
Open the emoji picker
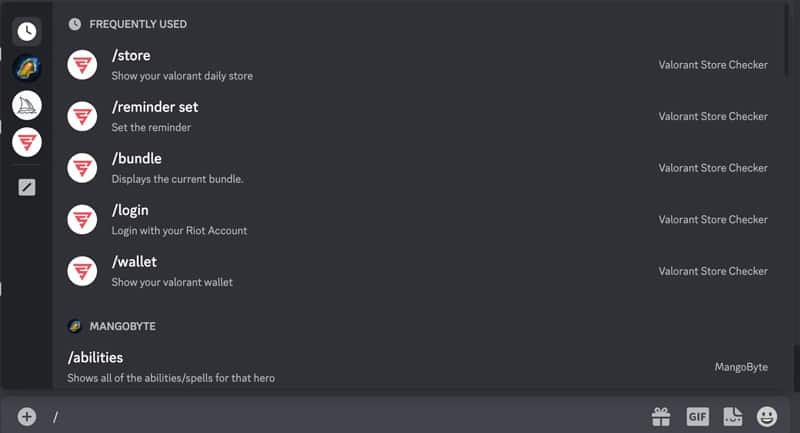click(767, 416)
